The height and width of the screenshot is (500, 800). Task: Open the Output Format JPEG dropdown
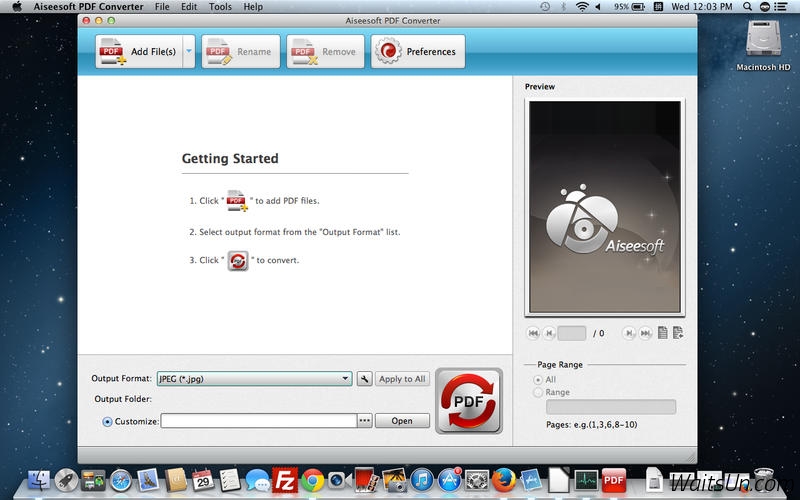coord(255,379)
